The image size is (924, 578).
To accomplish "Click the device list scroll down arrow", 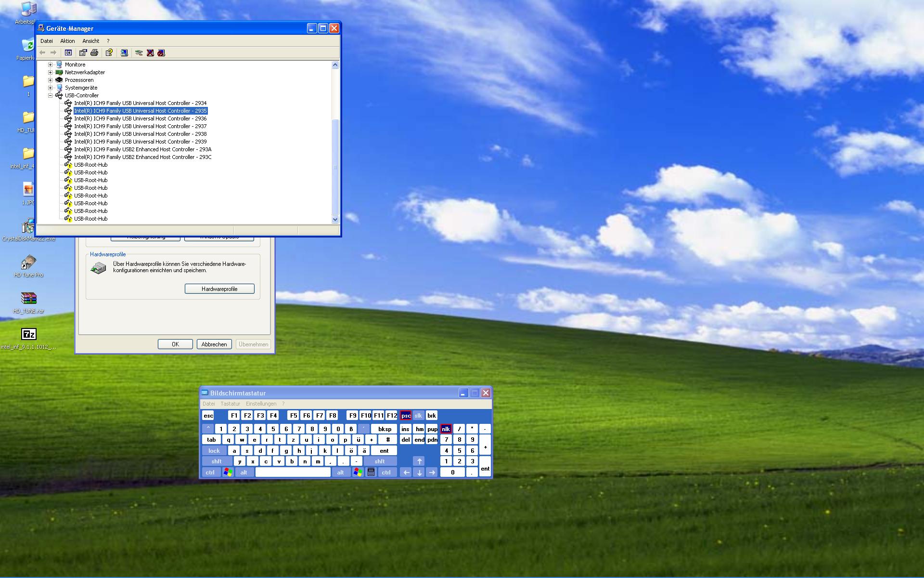I will pos(335,220).
